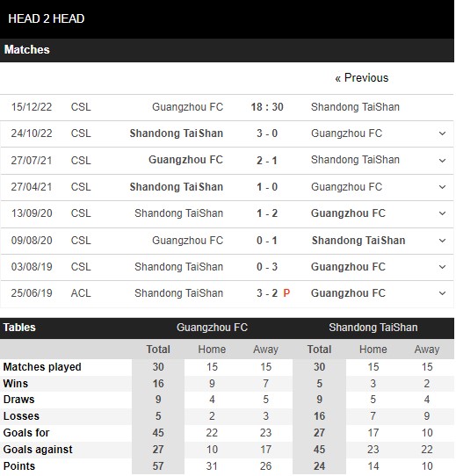Expand the 03/08/19 match chevron
456x476 pixels.
(x=442, y=267)
